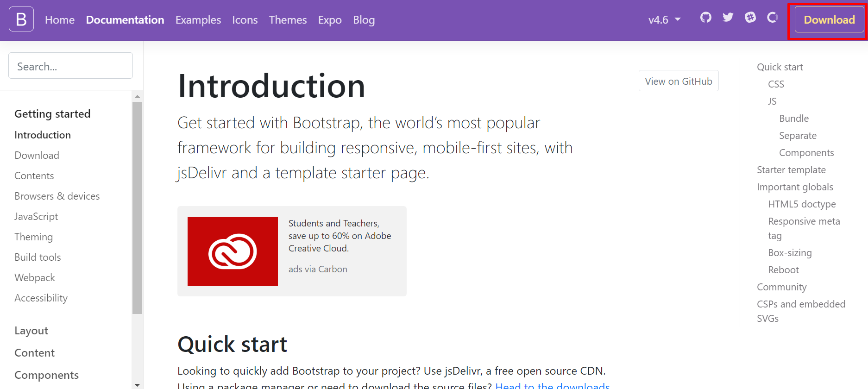Jump to Community in table of contents

pyautogui.click(x=781, y=287)
